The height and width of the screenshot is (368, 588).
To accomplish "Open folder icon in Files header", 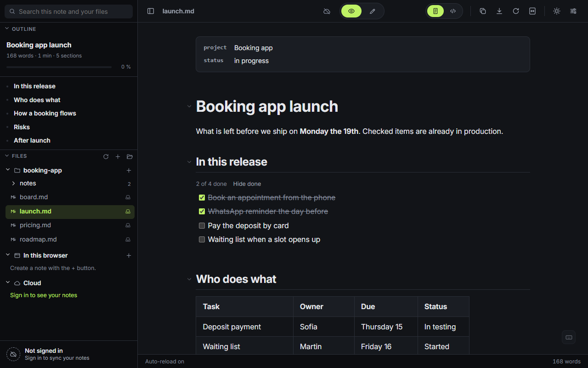I will click(130, 156).
